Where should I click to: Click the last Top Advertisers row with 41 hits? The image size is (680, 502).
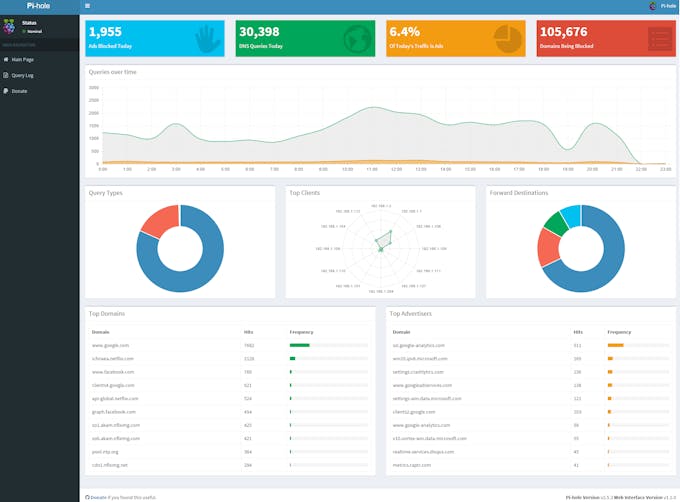530,465
